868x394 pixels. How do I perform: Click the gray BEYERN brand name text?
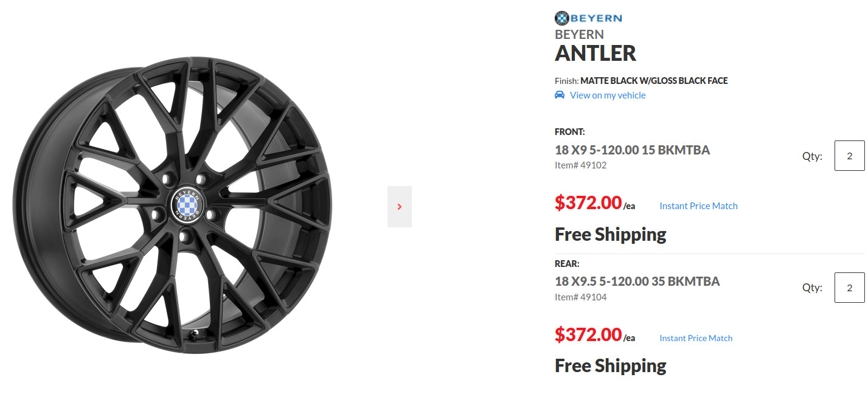tap(579, 35)
